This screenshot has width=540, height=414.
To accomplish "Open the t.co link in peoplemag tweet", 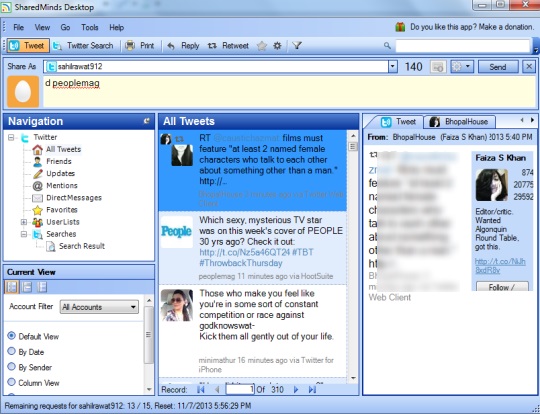I will pos(245,252).
